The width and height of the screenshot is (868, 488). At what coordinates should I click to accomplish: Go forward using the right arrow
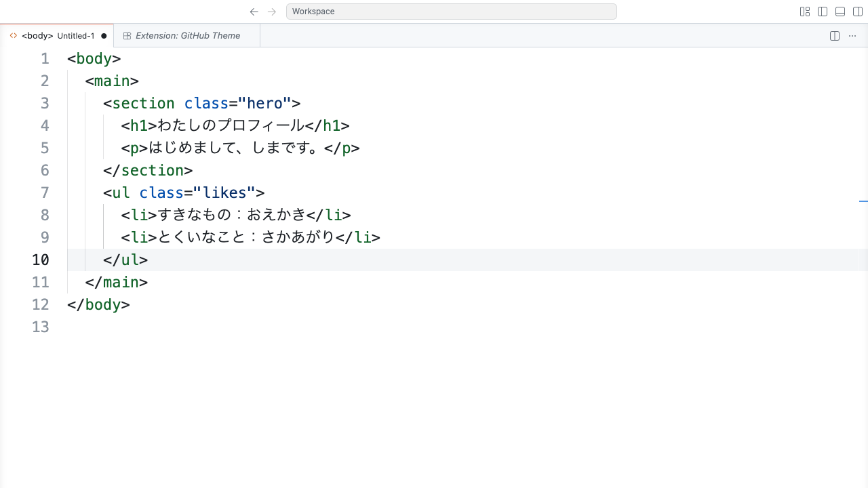[272, 12]
